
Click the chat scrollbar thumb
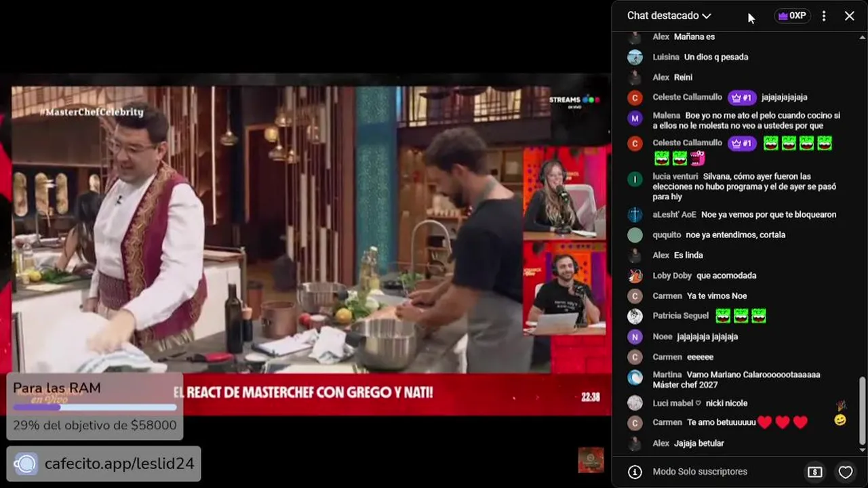pyautogui.click(x=863, y=411)
